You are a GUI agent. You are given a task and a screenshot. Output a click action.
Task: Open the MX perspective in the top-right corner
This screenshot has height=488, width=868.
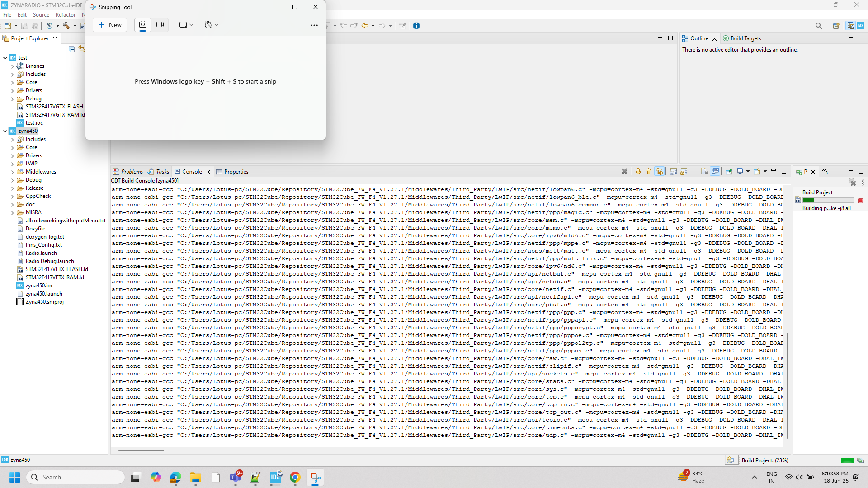[861, 26]
